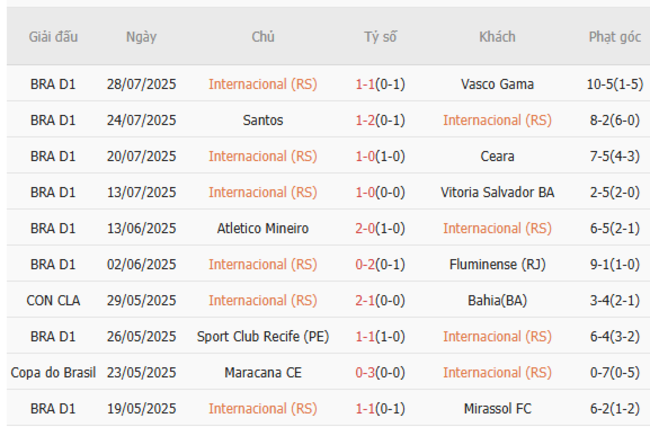Click the Mirassol FC team link
Screen dimensions: 650x427
[x=497, y=408]
